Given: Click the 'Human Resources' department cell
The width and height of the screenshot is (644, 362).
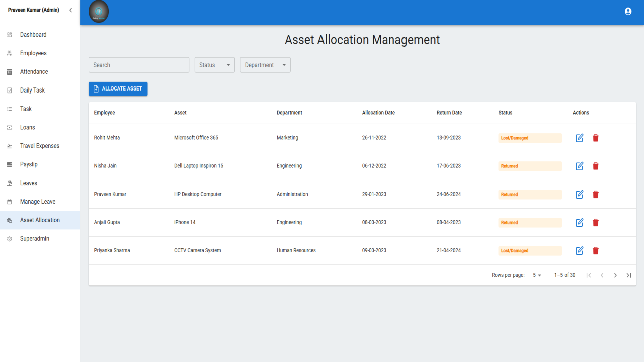Looking at the screenshot, I should pos(296,250).
